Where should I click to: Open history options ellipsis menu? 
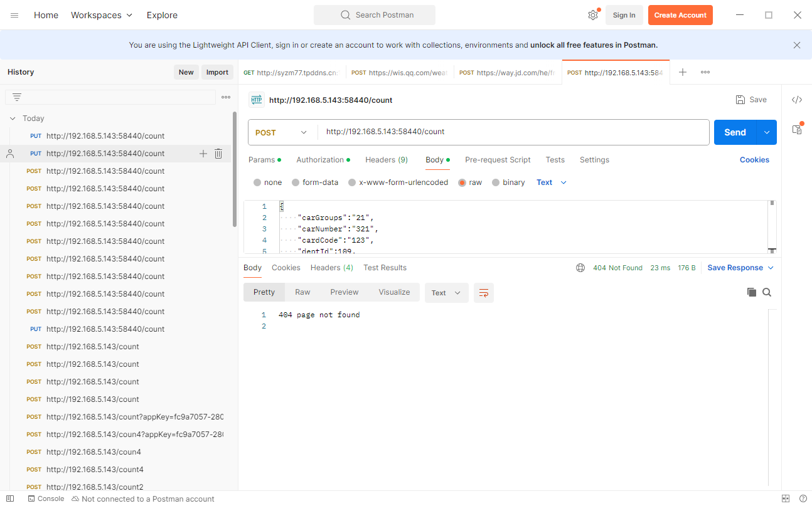pyautogui.click(x=226, y=97)
